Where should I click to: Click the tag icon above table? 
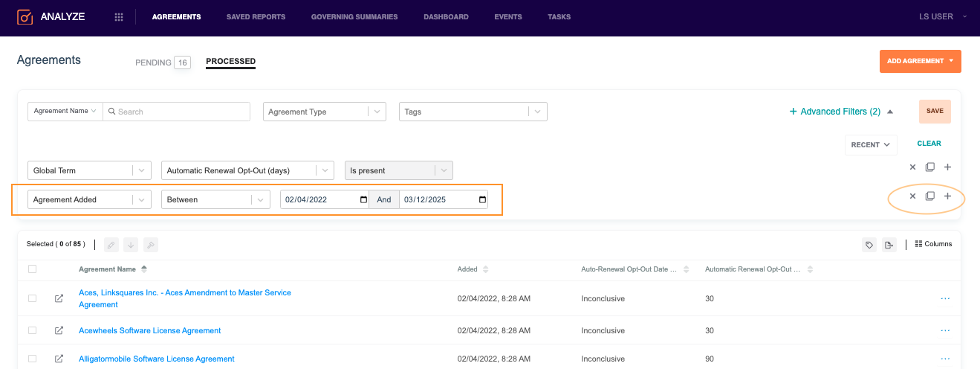pyautogui.click(x=869, y=245)
